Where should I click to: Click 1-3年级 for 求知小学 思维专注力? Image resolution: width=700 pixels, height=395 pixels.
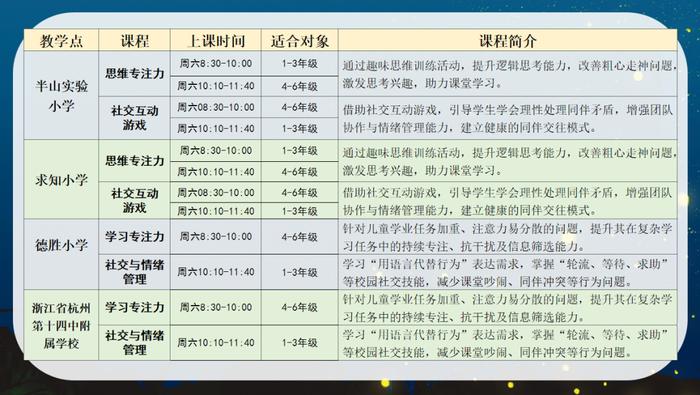[300, 150]
